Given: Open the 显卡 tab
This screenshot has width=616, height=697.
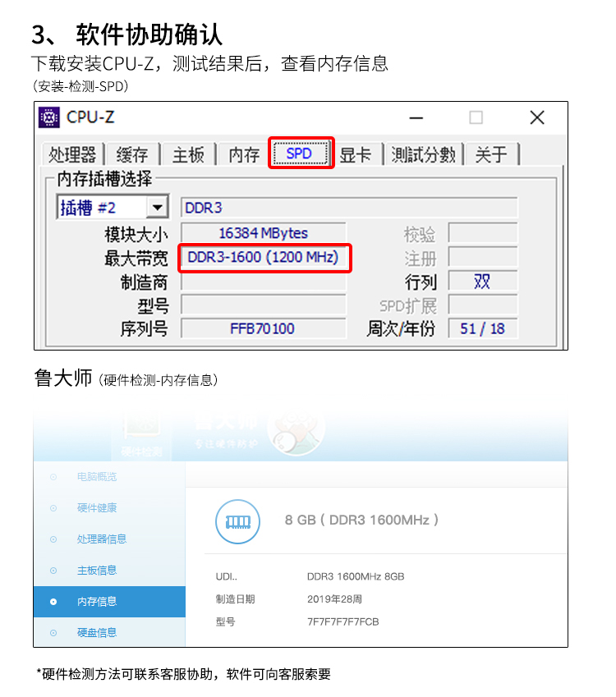Looking at the screenshot, I should pyautogui.click(x=356, y=154).
